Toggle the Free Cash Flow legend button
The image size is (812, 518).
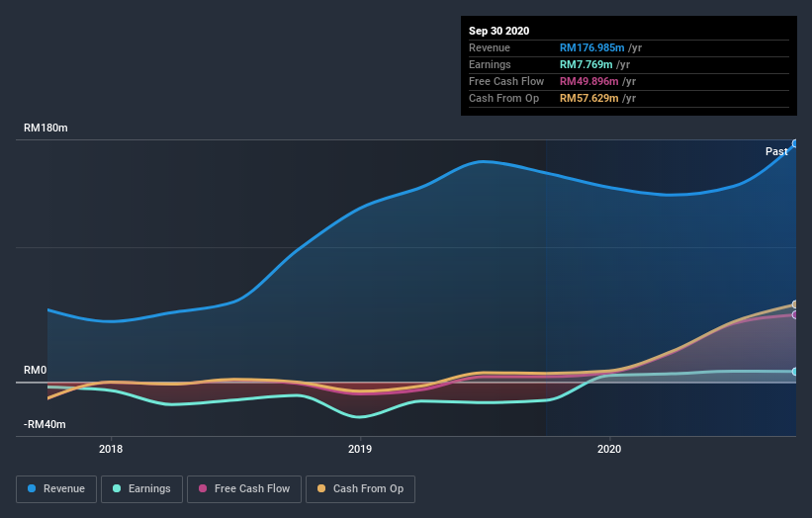click(x=244, y=489)
